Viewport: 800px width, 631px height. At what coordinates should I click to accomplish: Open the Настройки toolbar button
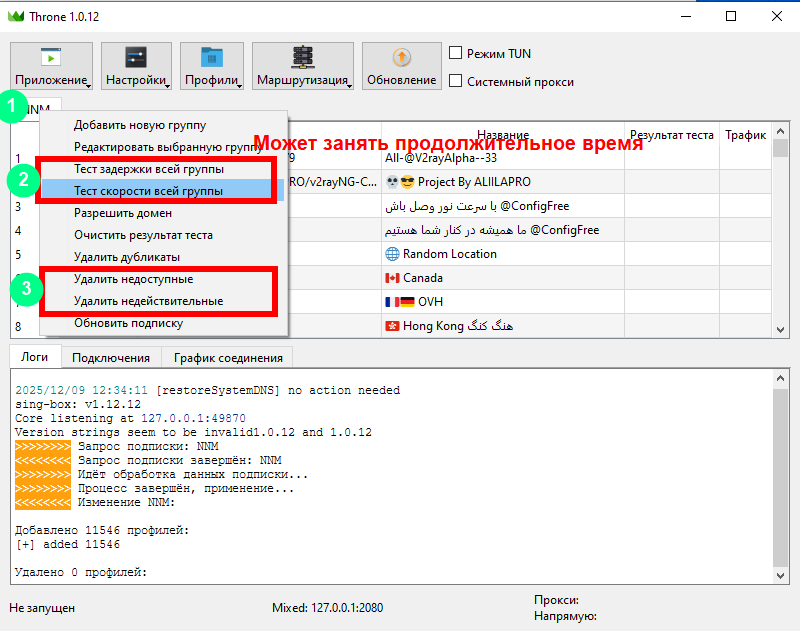pos(135,67)
